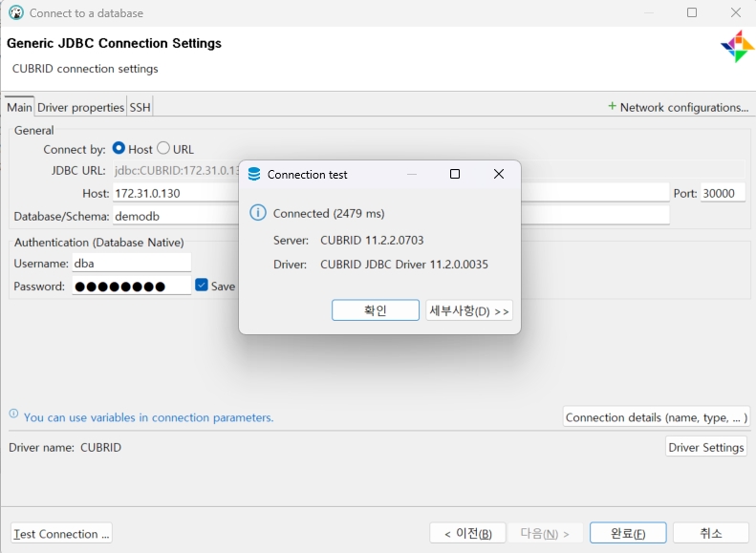Image resolution: width=756 pixels, height=553 pixels.
Task: Maximize the Connect to a database window
Action: click(692, 12)
